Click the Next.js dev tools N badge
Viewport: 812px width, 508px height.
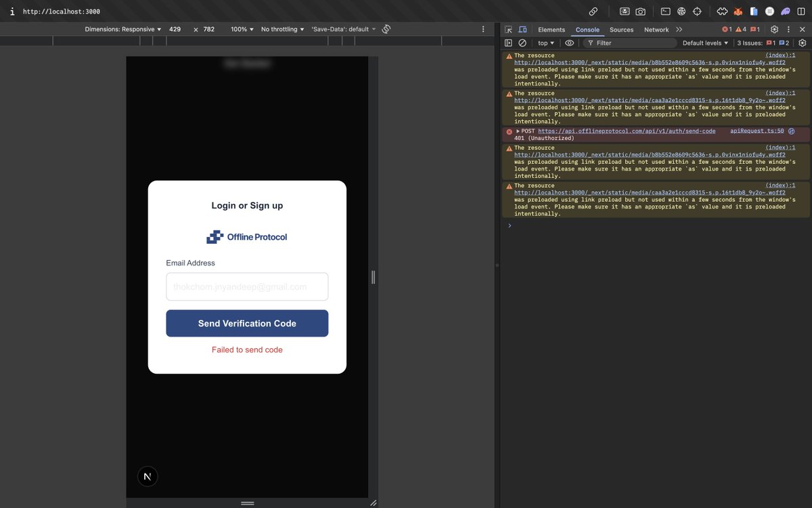pyautogui.click(x=148, y=477)
